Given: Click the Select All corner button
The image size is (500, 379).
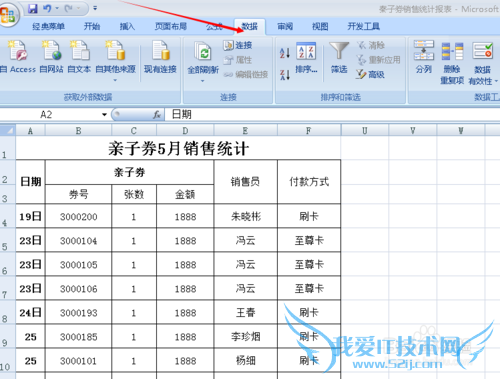Looking at the screenshot, I should [8, 130].
